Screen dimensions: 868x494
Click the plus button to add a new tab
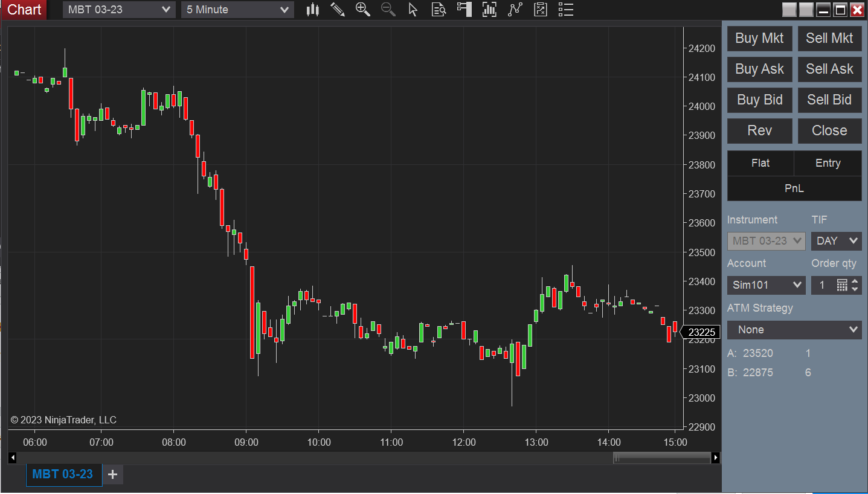pyautogui.click(x=112, y=475)
